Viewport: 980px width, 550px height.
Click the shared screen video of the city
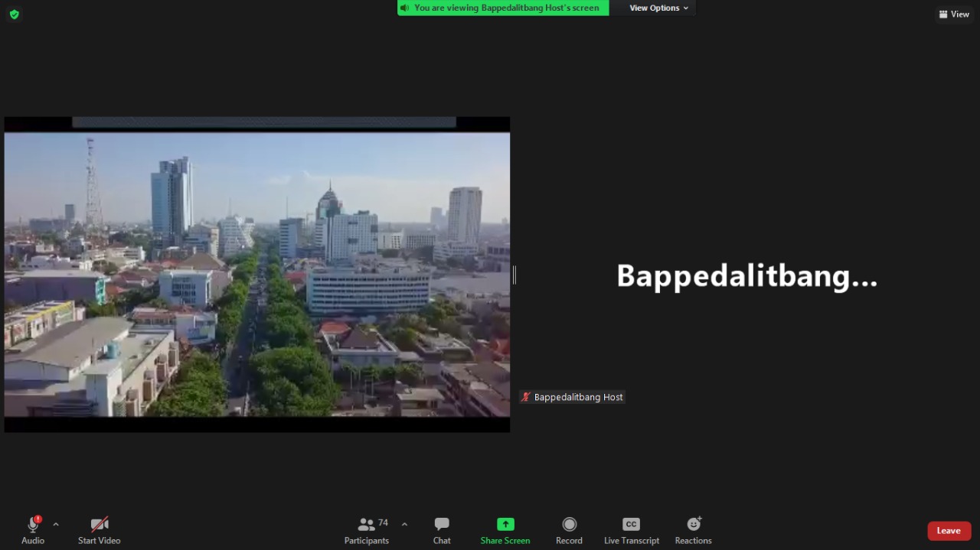click(x=257, y=275)
